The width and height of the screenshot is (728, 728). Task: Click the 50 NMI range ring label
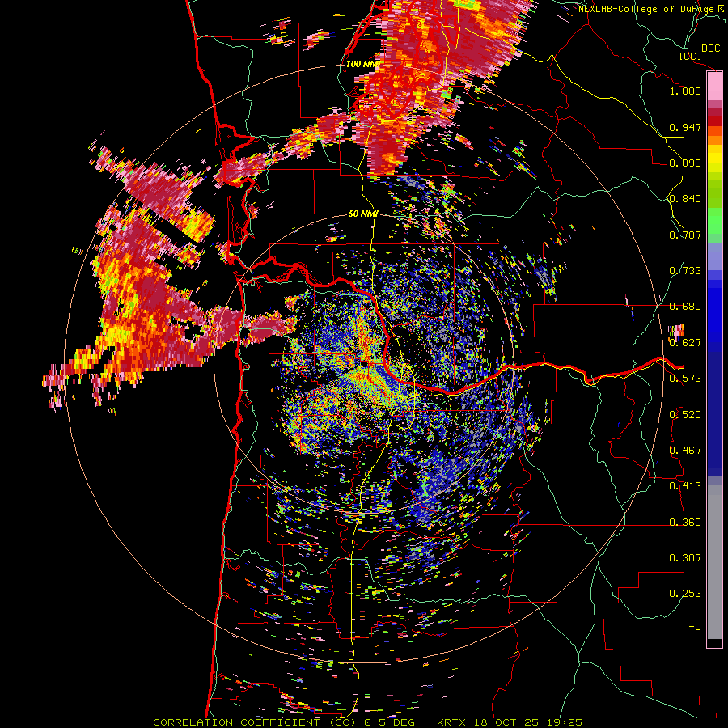click(x=363, y=214)
